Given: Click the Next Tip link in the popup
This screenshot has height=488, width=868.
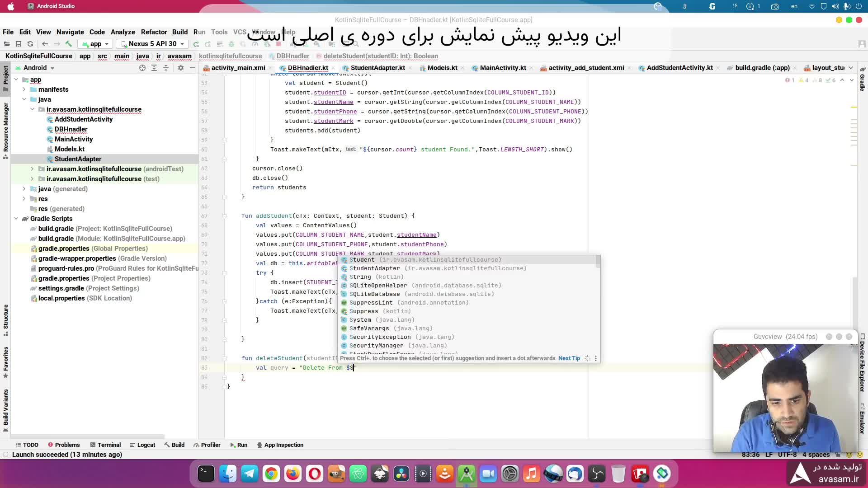Looking at the screenshot, I should tap(569, 358).
